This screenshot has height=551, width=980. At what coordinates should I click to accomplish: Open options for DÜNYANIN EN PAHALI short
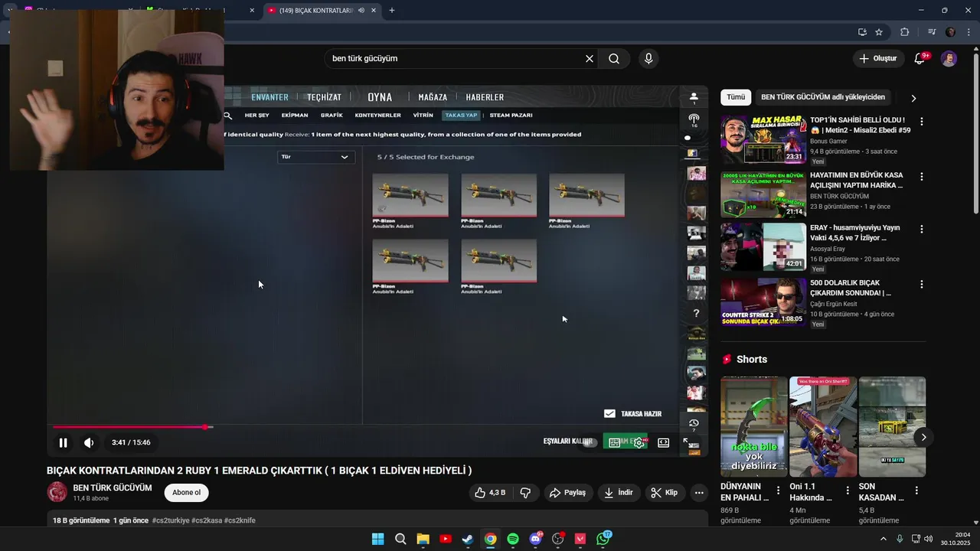(x=779, y=491)
